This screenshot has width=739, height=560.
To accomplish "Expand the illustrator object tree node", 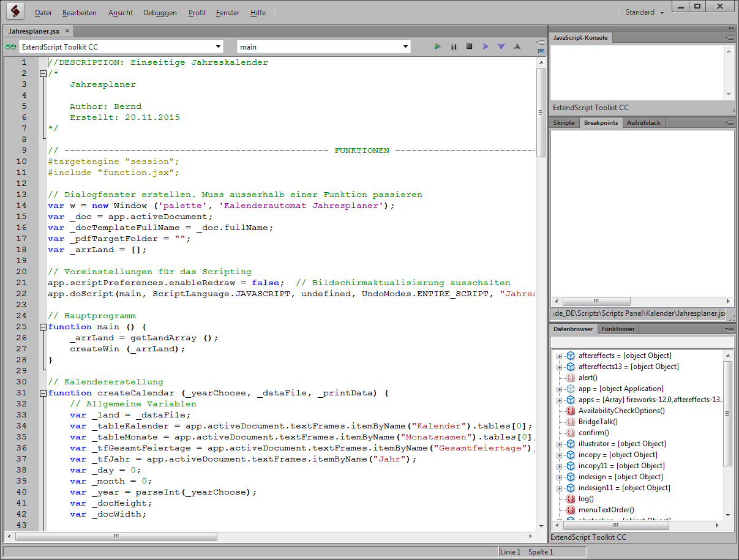I will pyautogui.click(x=559, y=444).
